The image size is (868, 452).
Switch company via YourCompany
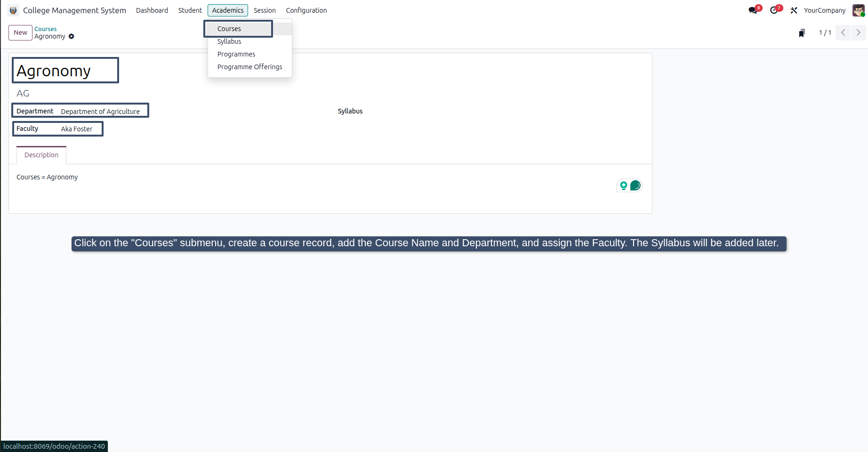[x=825, y=10]
